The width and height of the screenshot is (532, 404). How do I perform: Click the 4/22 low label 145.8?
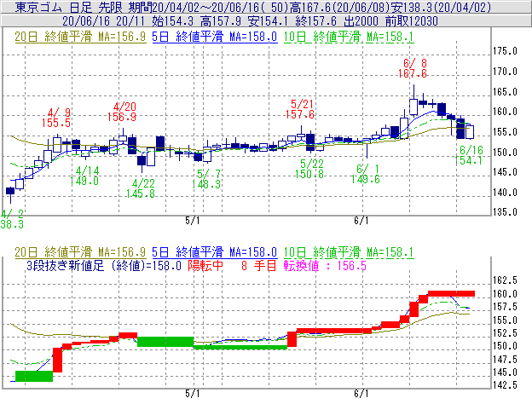[141, 193]
